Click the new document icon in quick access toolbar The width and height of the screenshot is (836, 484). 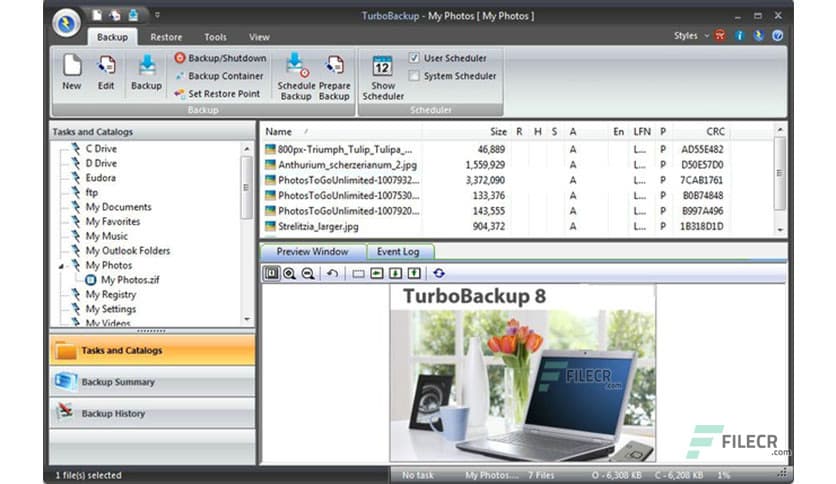coord(97,15)
